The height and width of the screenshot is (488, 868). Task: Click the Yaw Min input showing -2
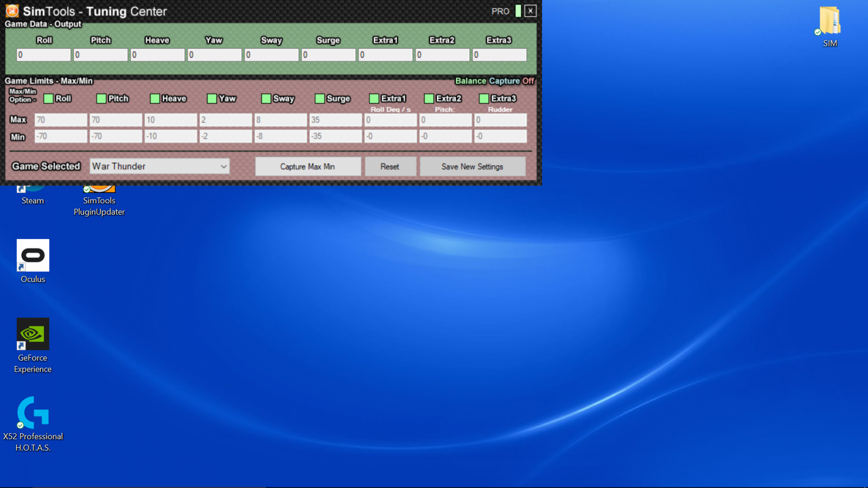click(x=226, y=136)
